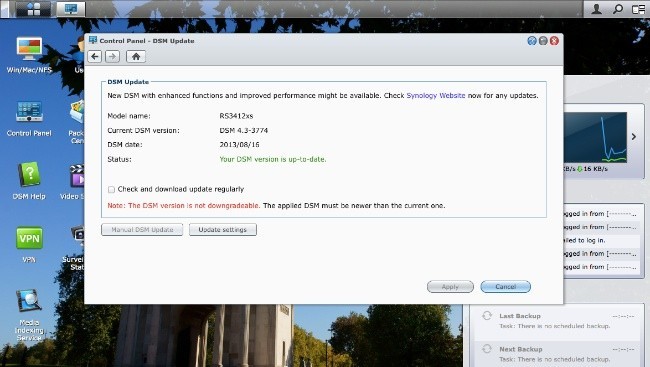
Task: Minimize the DSM Update window
Action: (543, 41)
